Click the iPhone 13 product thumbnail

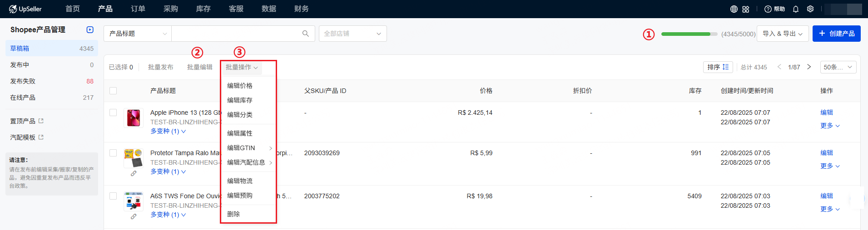click(134, 118)
